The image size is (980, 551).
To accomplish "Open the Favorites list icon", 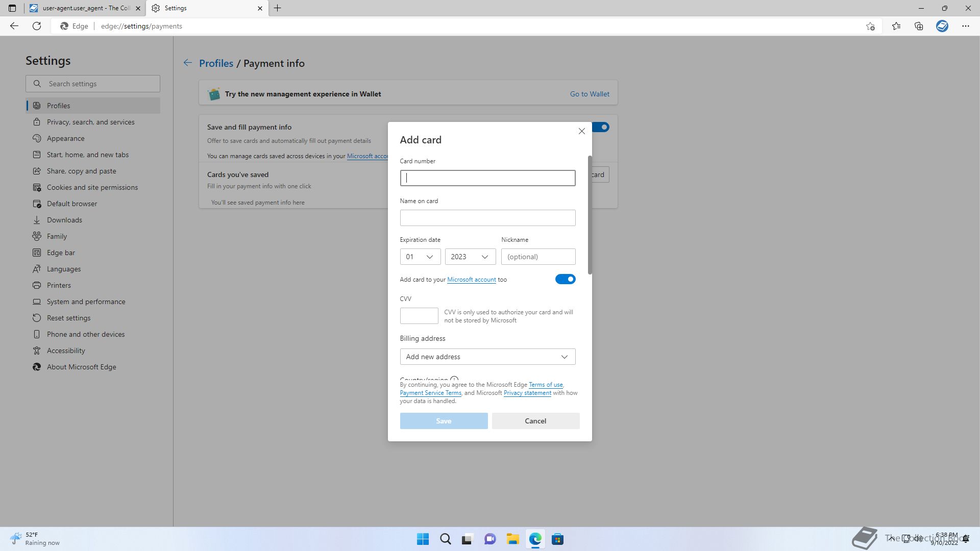I will (x=896, y=26).
